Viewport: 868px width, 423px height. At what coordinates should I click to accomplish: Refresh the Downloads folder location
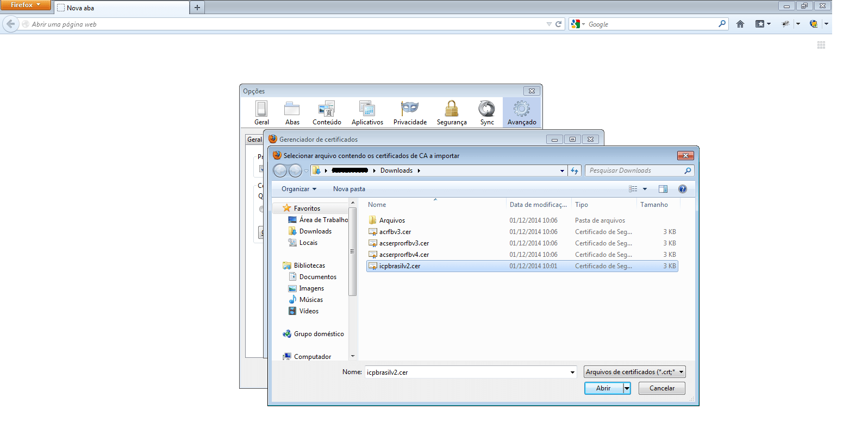point(574,171)
